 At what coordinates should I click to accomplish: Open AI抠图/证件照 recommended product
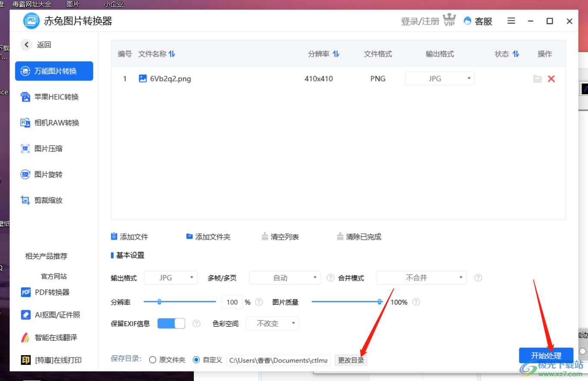tap(50, 315)
